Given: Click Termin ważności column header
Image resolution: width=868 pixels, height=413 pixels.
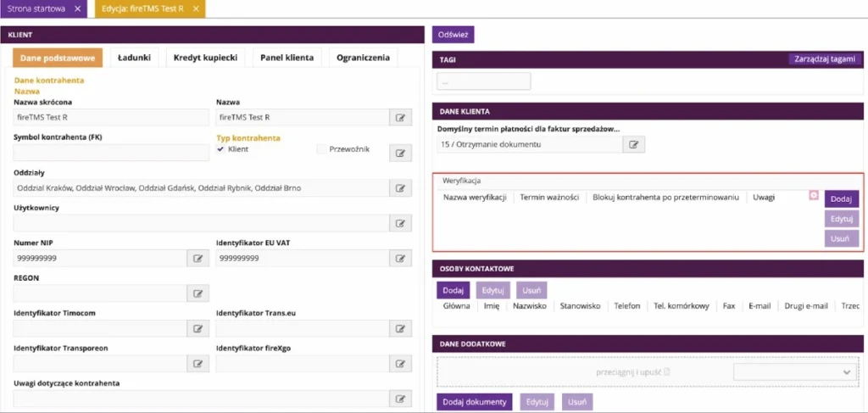Looking at the screenshot, I should tap(549, 198).
